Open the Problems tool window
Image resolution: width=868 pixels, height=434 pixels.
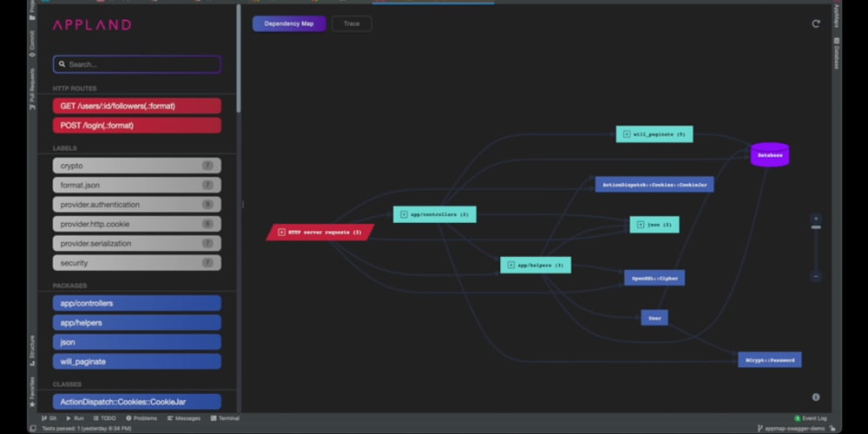(141, 418)
